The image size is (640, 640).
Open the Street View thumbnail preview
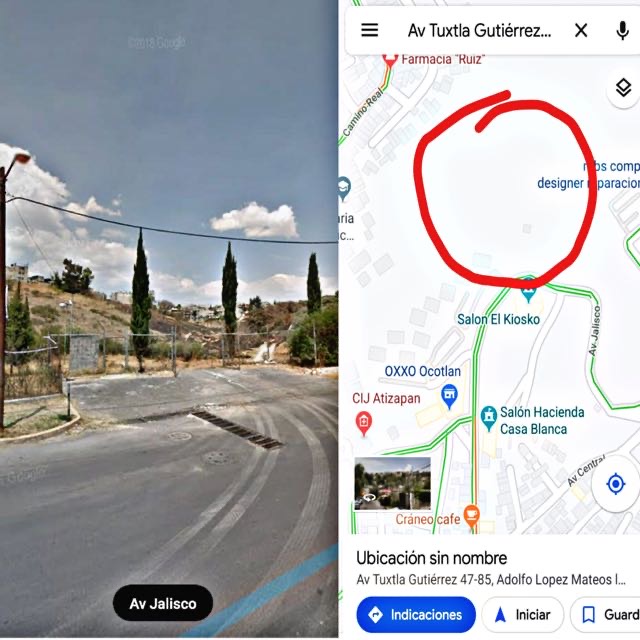pyautogui.click(x=392, y=484)
